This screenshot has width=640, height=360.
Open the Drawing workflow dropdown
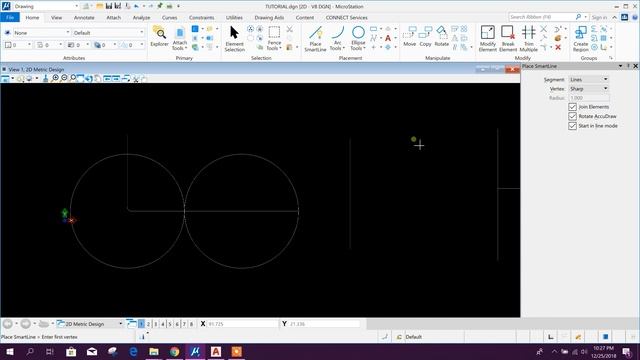(46, 6)
